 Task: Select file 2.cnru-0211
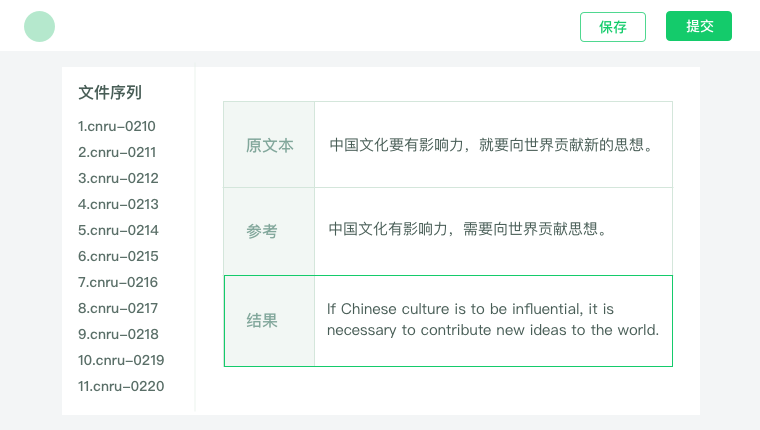click(117, 153)
